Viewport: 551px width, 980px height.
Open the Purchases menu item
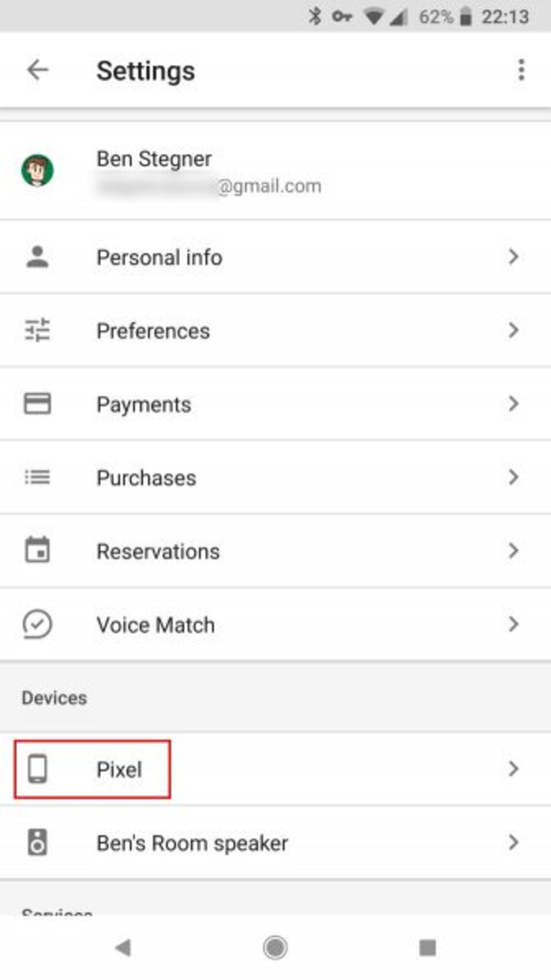146,478
